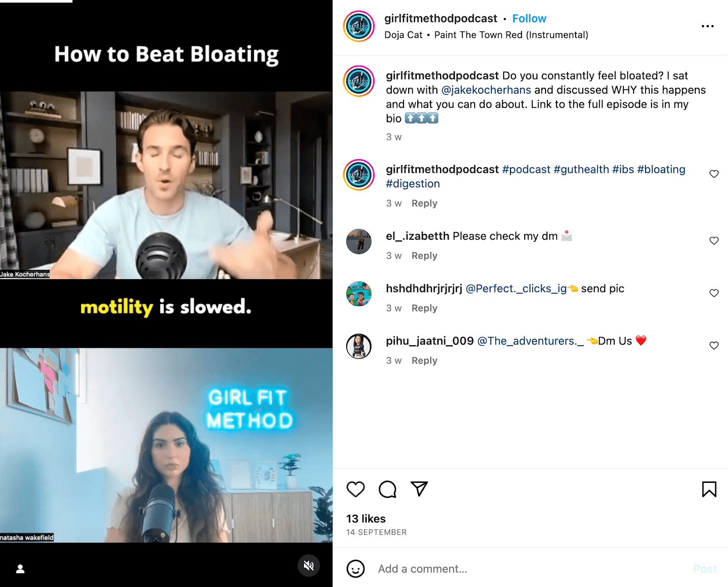The image size is (728, 587).
Task: Open pihu_jaatni_009's profile avatar
Action: pos(359,346)
